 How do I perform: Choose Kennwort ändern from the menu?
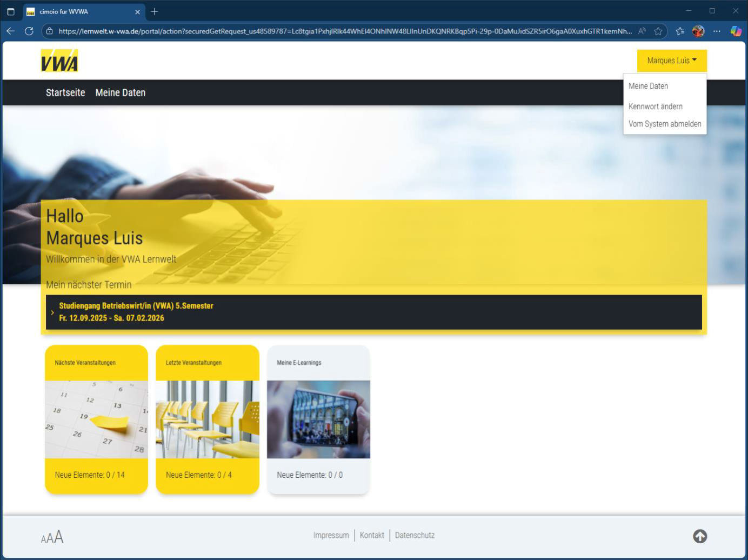click(x=655, y=106)
